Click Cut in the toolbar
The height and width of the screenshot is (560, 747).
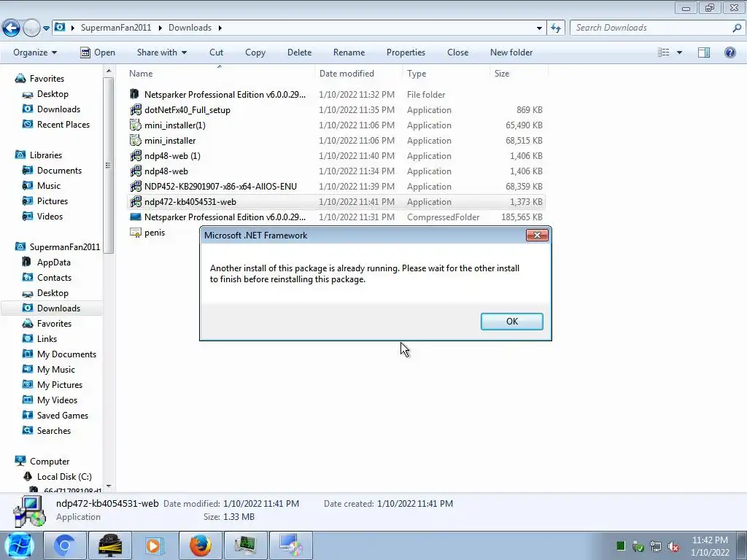click(x=216, y=52)
